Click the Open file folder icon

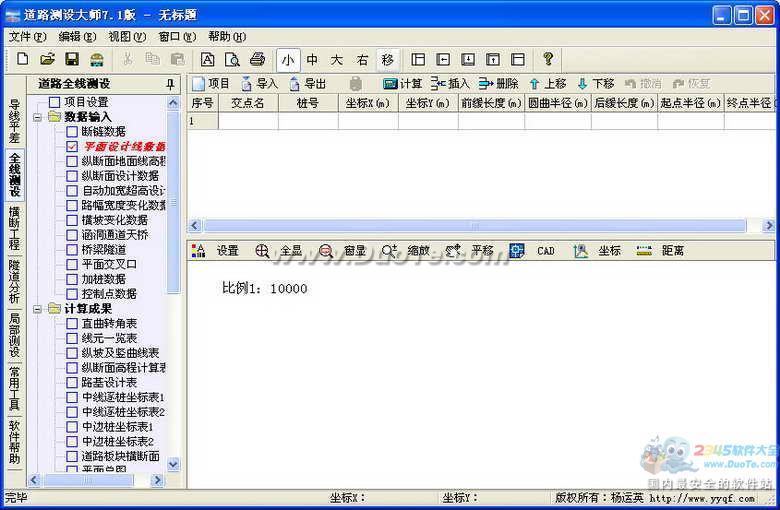click(47, 60)
